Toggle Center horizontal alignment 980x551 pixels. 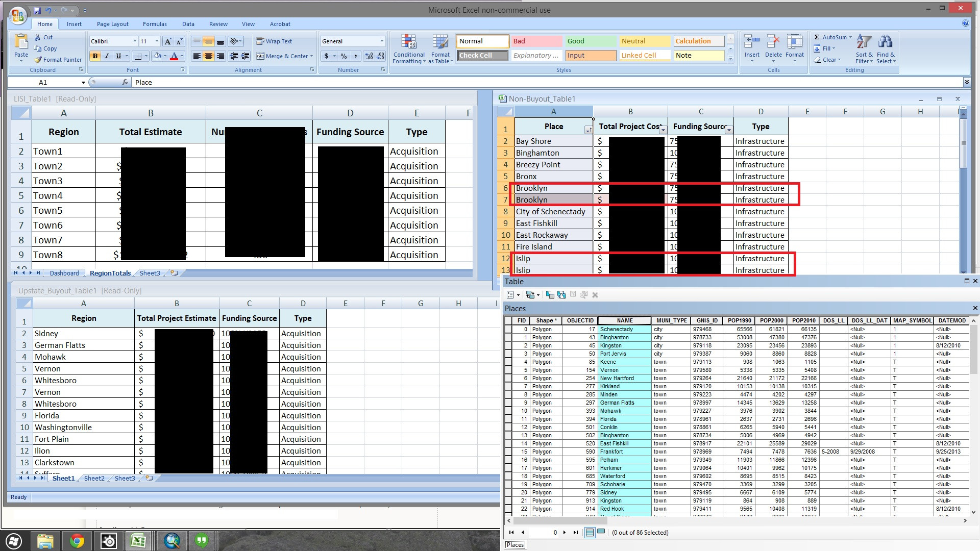coord(208,56)
